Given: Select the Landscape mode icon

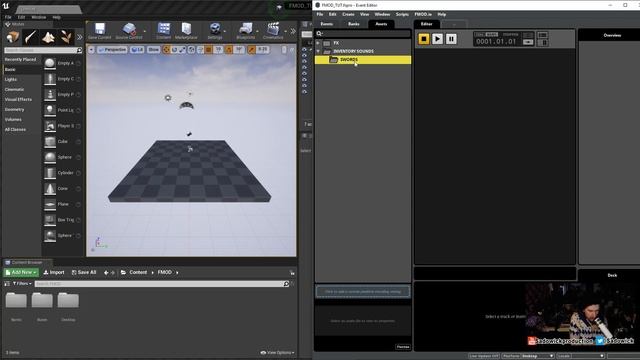Looking at the screenshot, I should [48, 37].
